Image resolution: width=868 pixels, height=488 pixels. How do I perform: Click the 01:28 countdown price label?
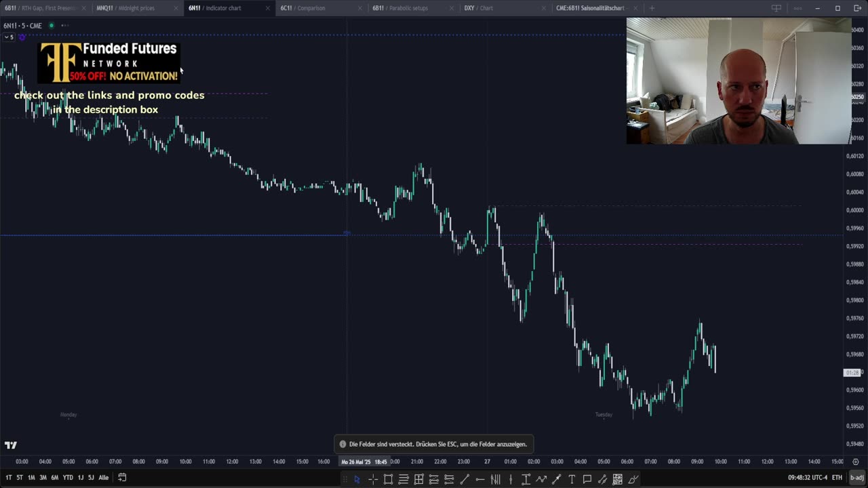pos(852,373)
